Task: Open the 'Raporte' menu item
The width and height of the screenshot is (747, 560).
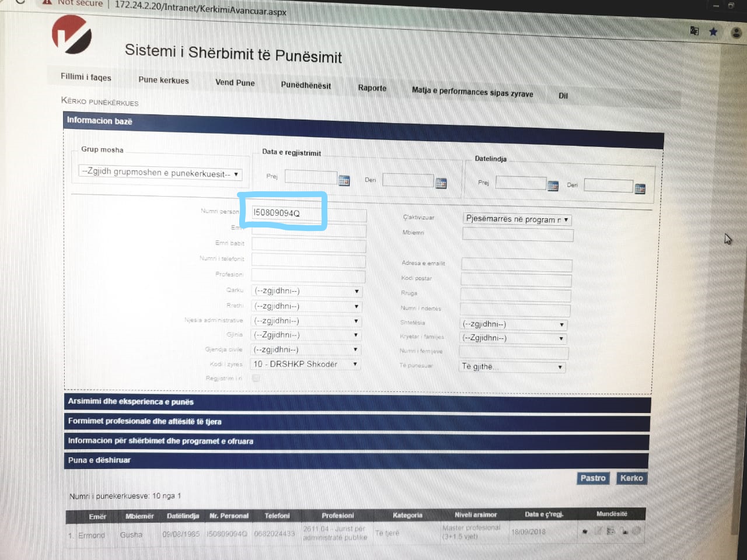Action: click(x=372, y=88)
